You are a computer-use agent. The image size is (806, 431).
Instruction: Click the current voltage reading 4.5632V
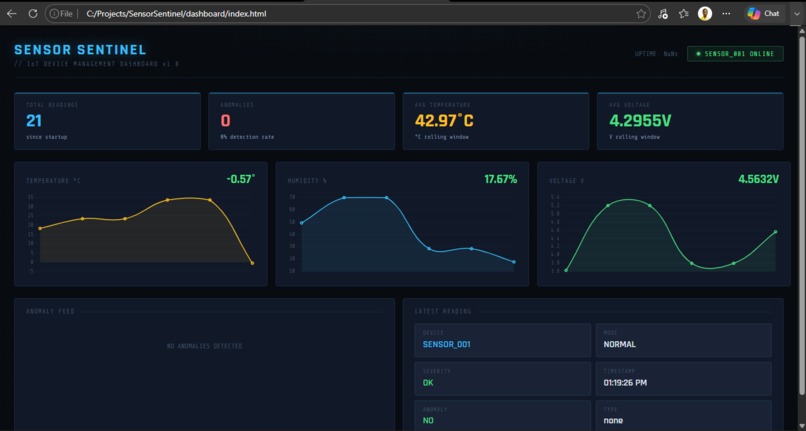click(x=759, y=179)
